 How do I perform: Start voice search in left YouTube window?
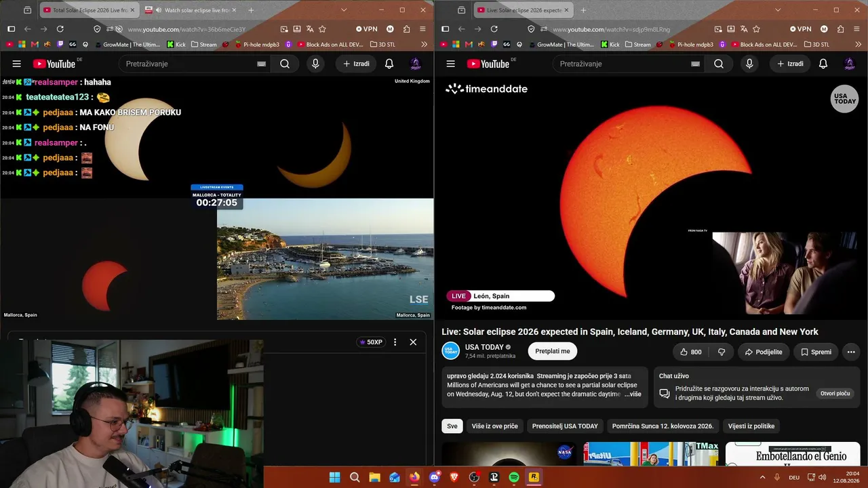(x=315, y=64)
